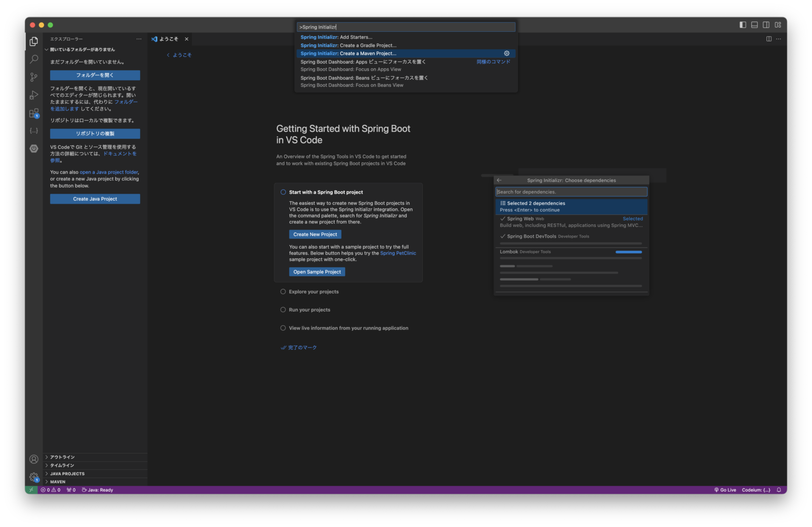This screenshot has height=527, width=812.
Task: Click the gear icon next to Create a Maven Project
Action: pyautogui.click(x=506, y=53)
